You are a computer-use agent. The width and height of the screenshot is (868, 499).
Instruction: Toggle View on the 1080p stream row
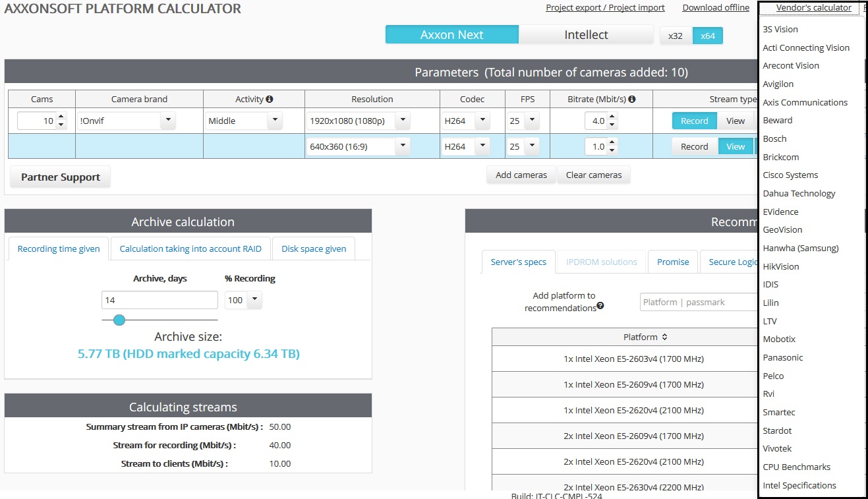click(x=735, y=121)
